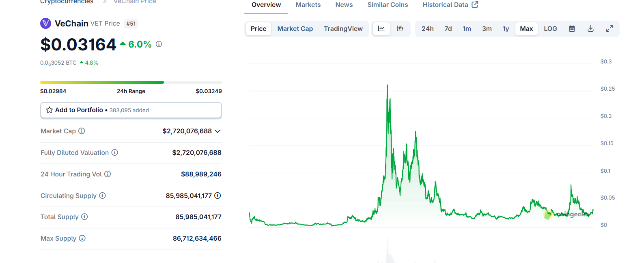Toggle the LOG scale option
Screen dimensions: 644x263
(x=550, y=28)
